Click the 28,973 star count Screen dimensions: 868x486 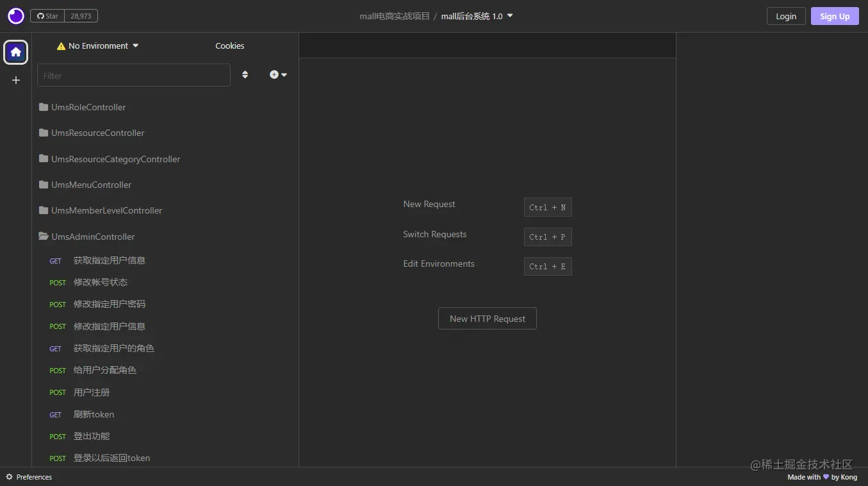pos(81,16)
